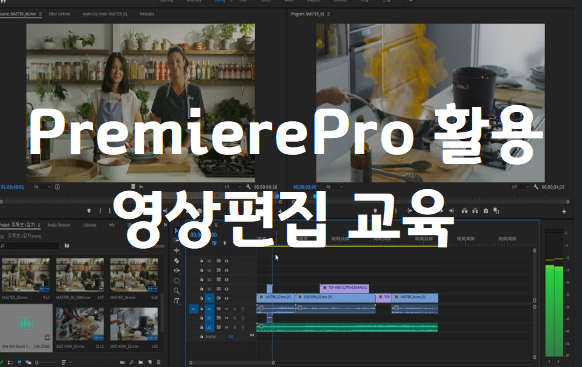Screen dimensions: 582x367
Task: Solo the A3 audio track
Action: 235,327
